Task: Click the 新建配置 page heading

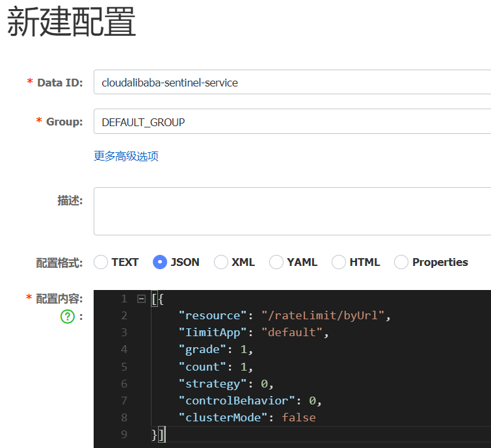Action: point(72,22)
